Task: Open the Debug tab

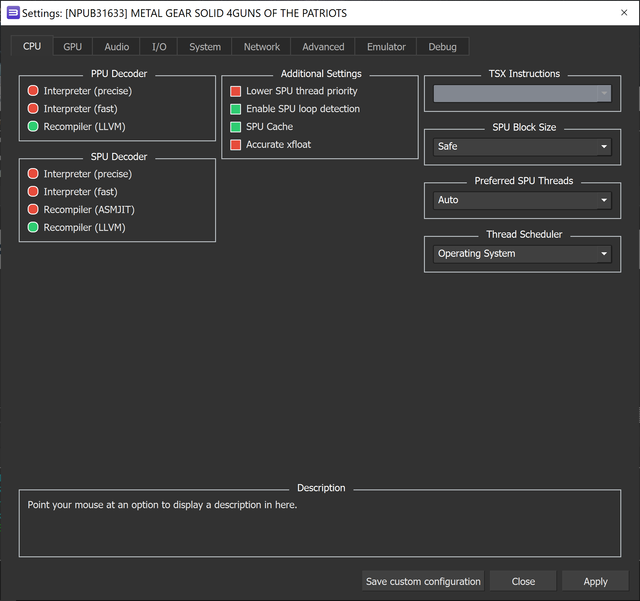Action: (442, 47)
